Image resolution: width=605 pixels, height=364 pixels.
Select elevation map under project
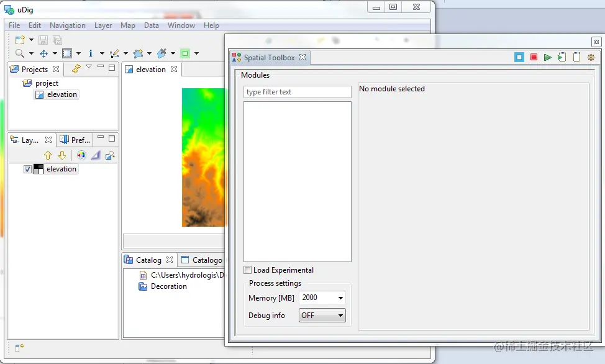coord(57,94)
